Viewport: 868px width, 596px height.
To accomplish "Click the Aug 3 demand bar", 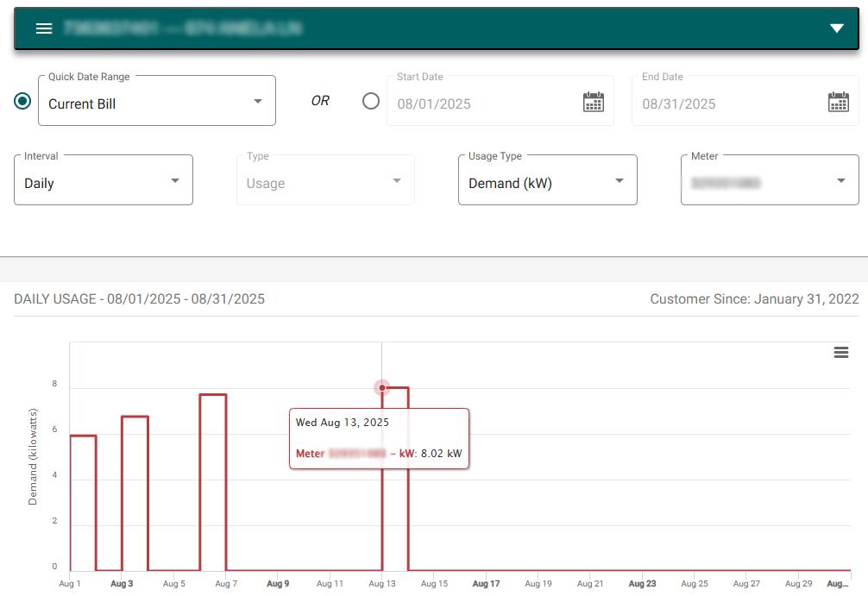I will click(x=135, y=493).
